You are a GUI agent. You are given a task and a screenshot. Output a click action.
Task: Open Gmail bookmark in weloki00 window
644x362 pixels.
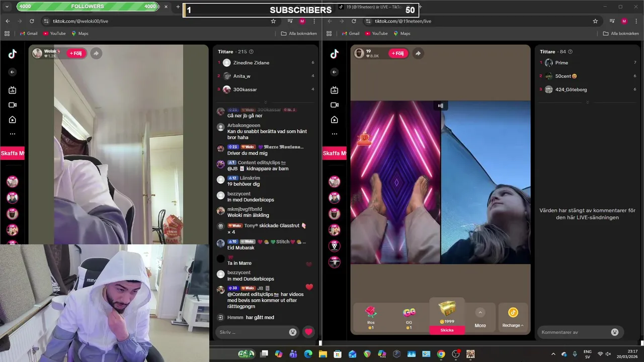click(29, 33)
